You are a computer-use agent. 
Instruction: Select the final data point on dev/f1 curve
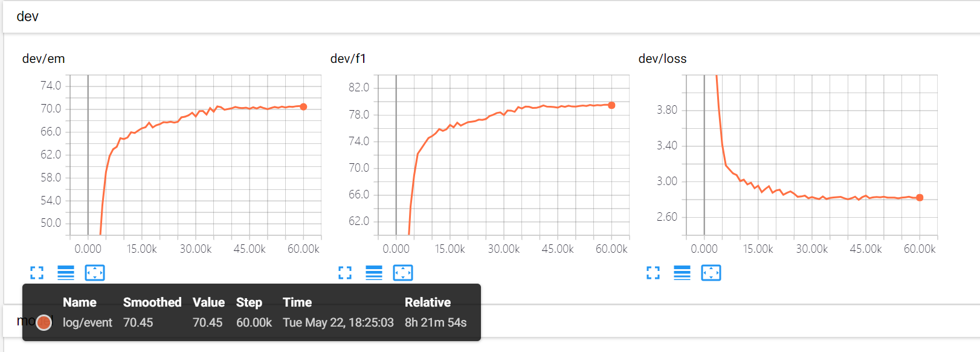[x=611, y=105]
